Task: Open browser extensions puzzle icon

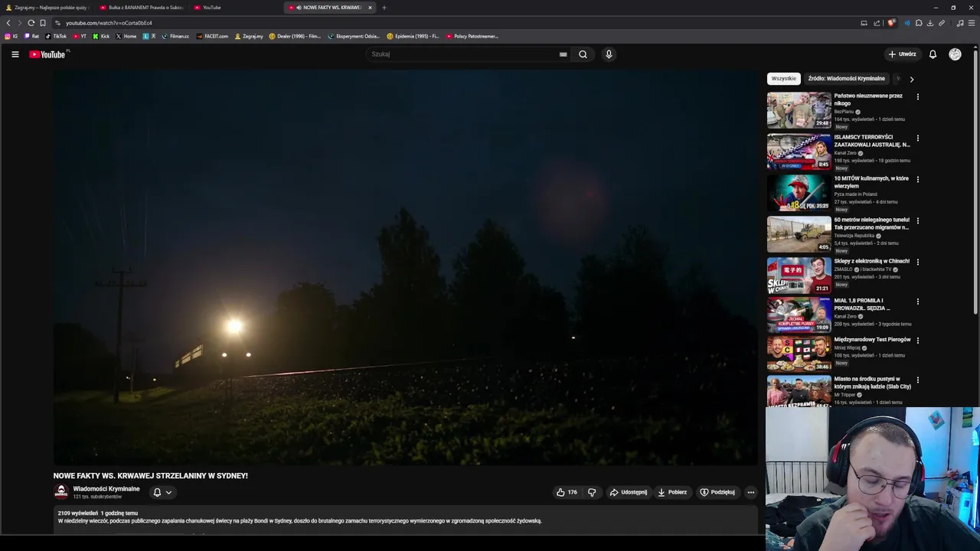Action: point(919,23)
